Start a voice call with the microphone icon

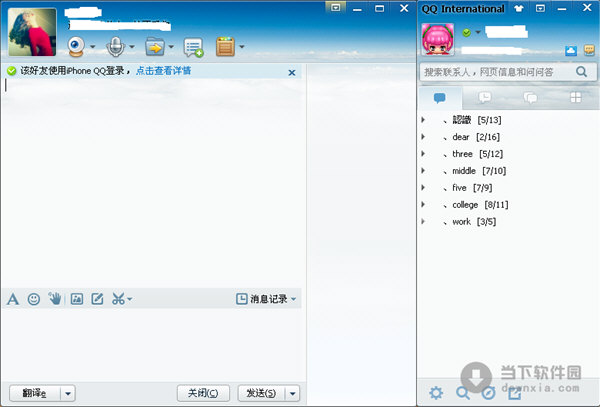pos(115,46)
